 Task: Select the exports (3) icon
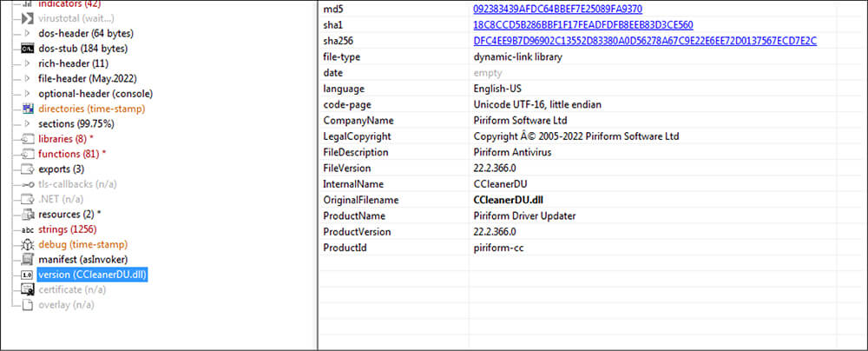click(27, 169)
